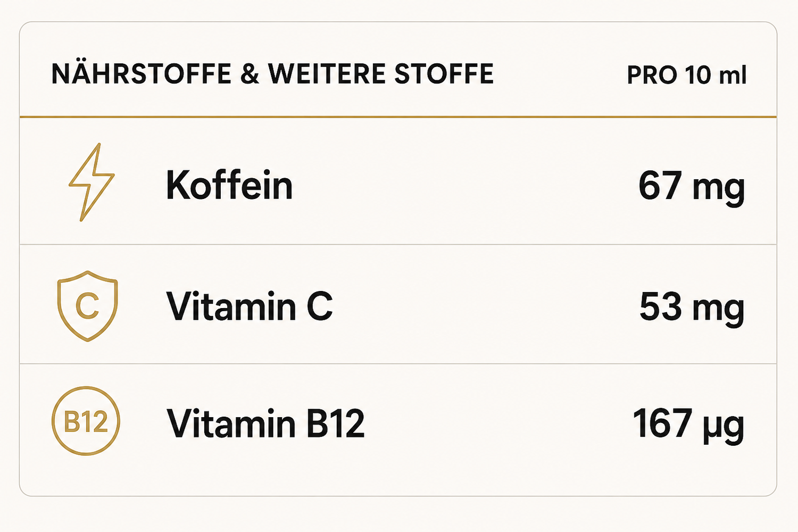Select the Vitamin C label
This screenshot has height=532, width=798.
pyautogui.click(x=250, y=306)
